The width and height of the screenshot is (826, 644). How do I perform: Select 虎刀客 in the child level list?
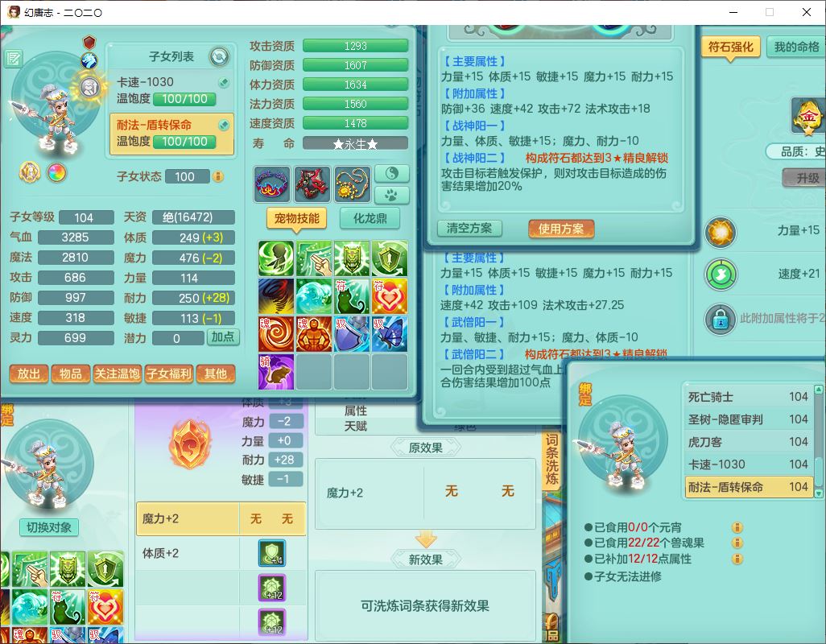pyautogui.click(x=748, y=442)
